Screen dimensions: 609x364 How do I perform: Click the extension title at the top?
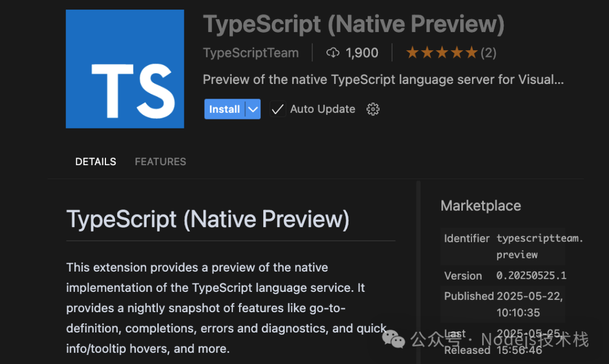(354, 24)
